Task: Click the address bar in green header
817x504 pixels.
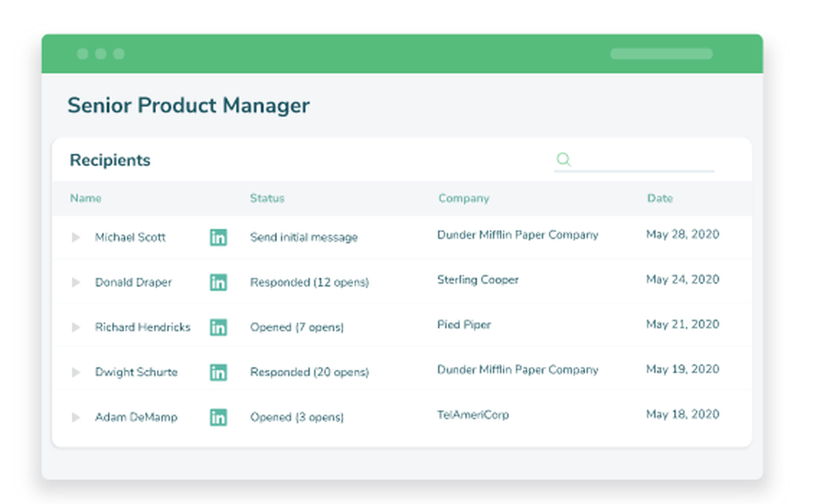Action: pyautogui.click(x=662, y=54)
